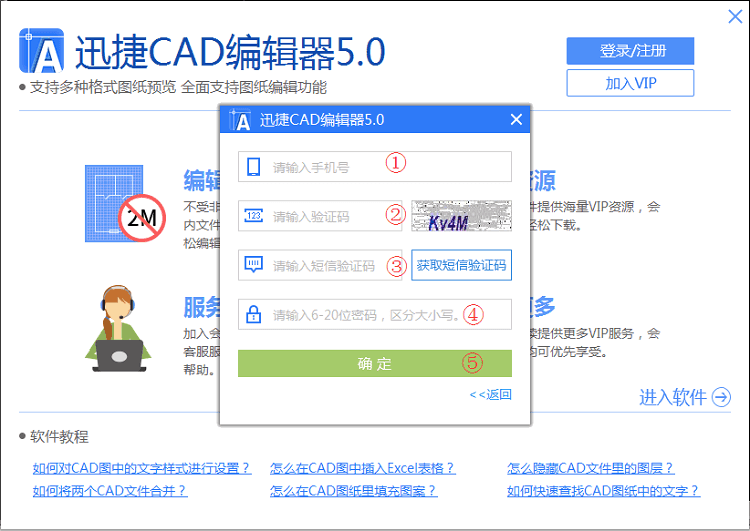Click the Kv4M captcha image to refresh
This screenshot has width=750, height=531.
(x=461, y=216)
